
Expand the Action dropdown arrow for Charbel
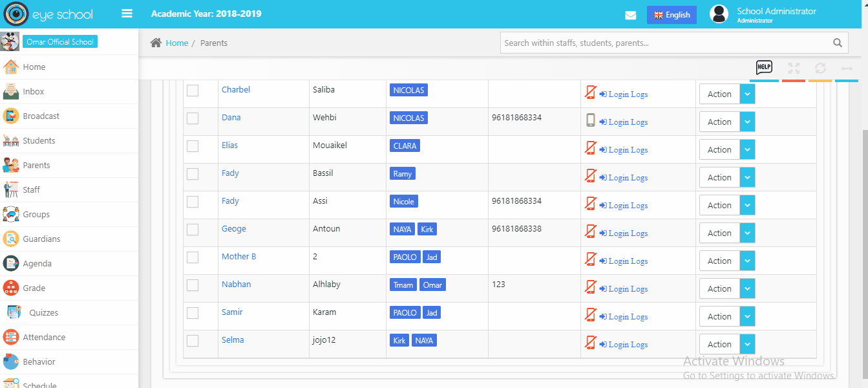tap(747, 94)
